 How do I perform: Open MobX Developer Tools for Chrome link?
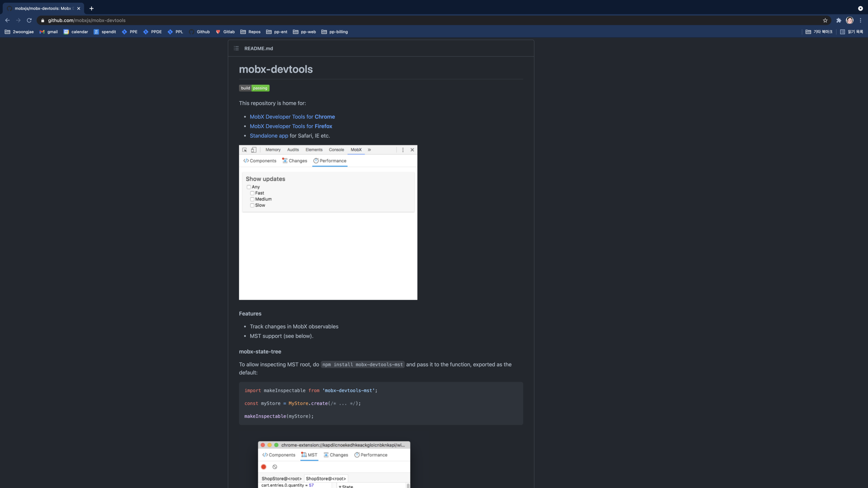coord(292,117)
